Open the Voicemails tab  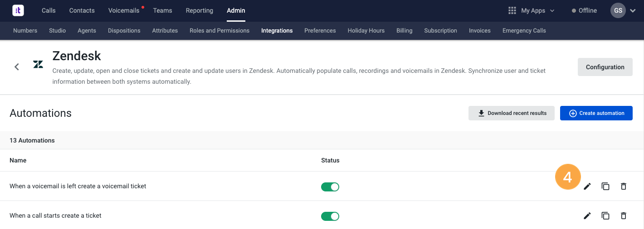[x=124, y=10]
